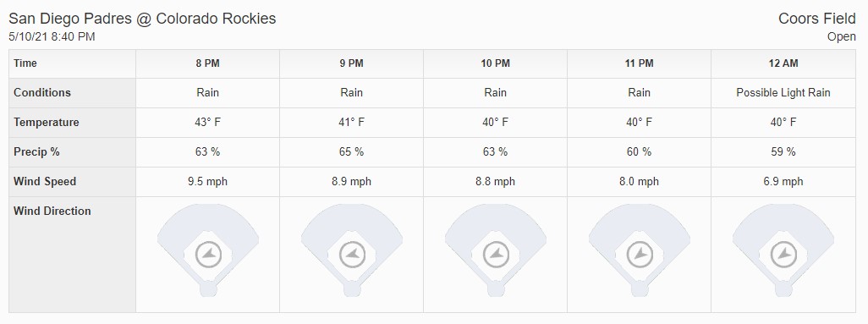Click the Open roof status text
The width and height of the screenshot is (868, 324).
tap(842, 37)
